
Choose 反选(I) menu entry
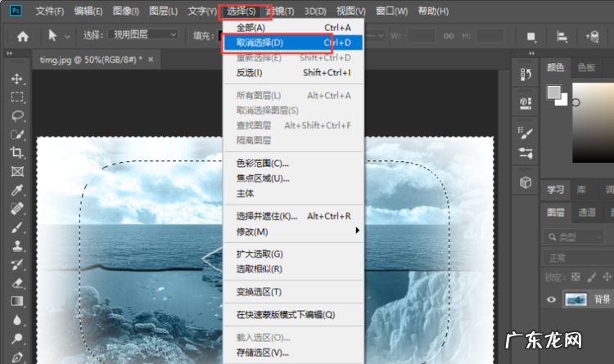293,73
